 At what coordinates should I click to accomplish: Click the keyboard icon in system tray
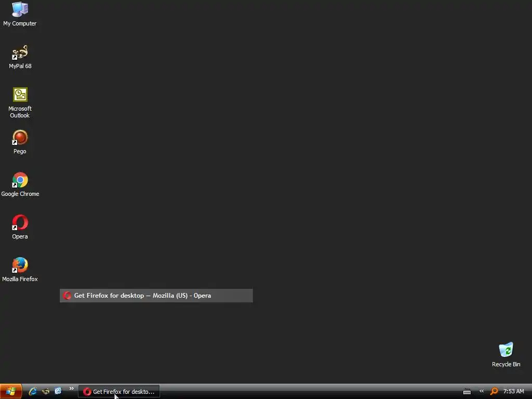(467, 392)
